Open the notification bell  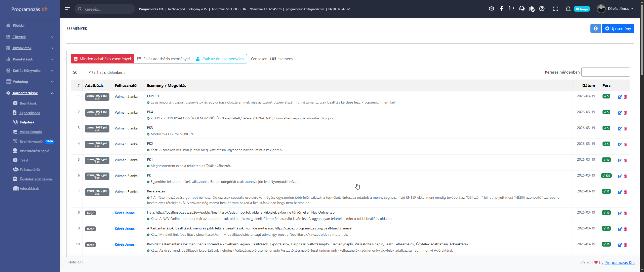pos(568,9)
